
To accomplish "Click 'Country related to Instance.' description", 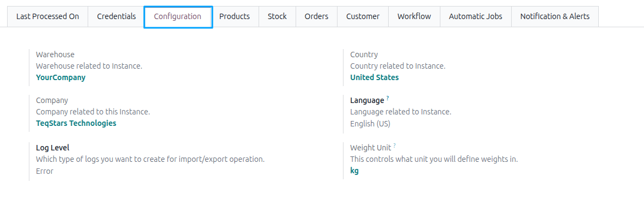I will click(397, 66).
